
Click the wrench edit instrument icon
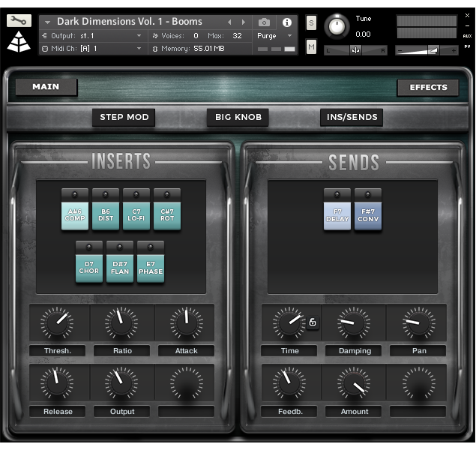(x=19, y=21)
